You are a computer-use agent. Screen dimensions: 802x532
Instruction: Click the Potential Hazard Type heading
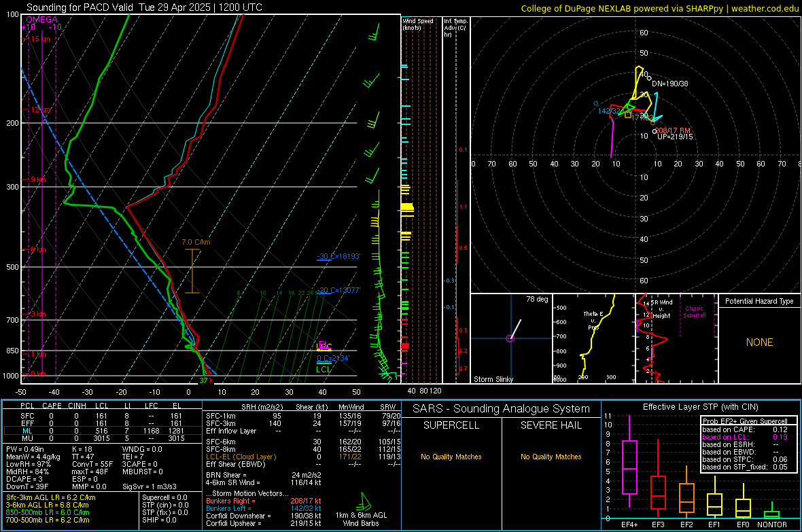pyautogui.click(x=759, y=301)
